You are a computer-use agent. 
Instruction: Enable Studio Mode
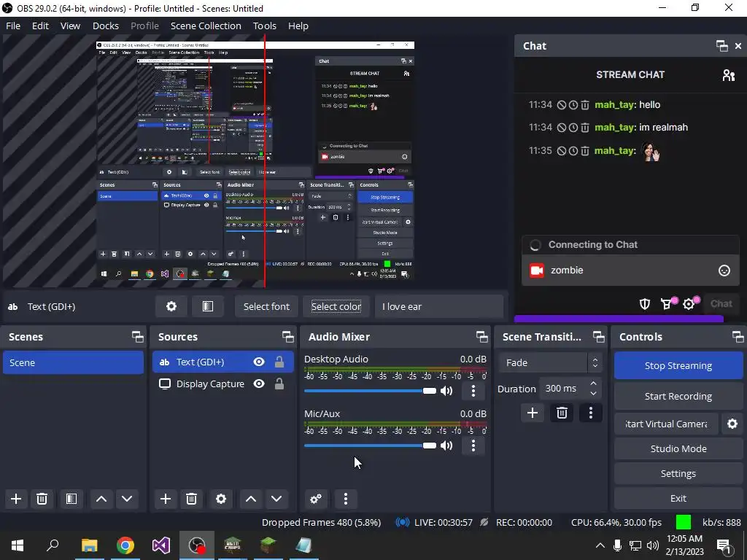[678, 448]
